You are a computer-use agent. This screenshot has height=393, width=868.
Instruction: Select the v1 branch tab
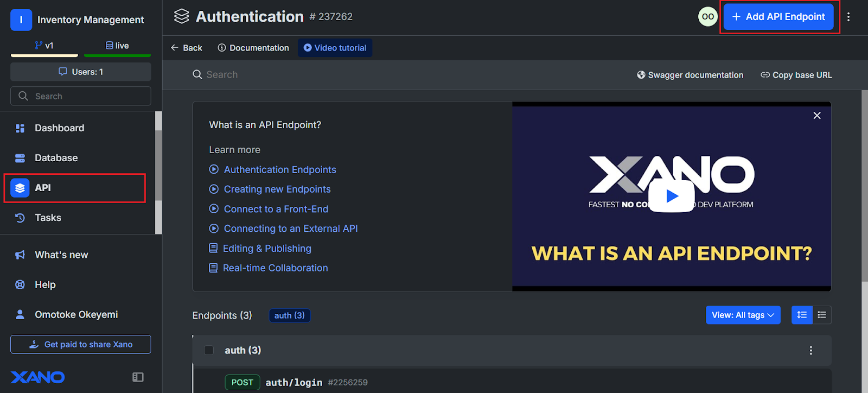pyautogui.click(x=44, y=46)
